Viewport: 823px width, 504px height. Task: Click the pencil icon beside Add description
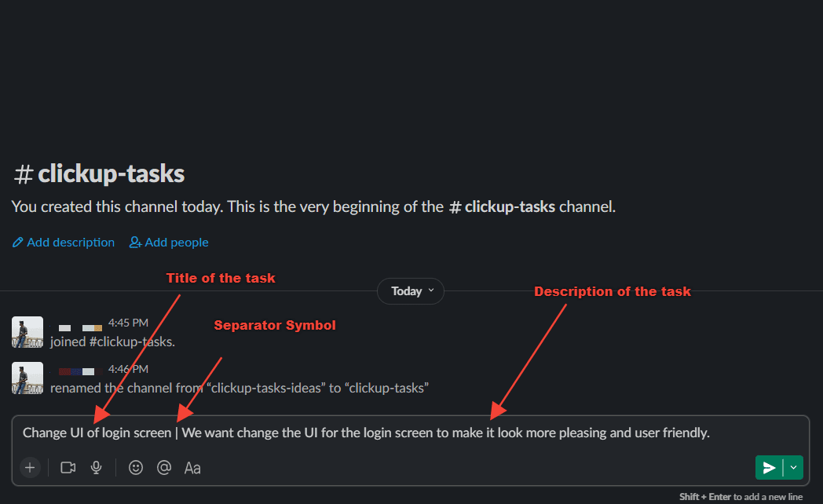17,243
